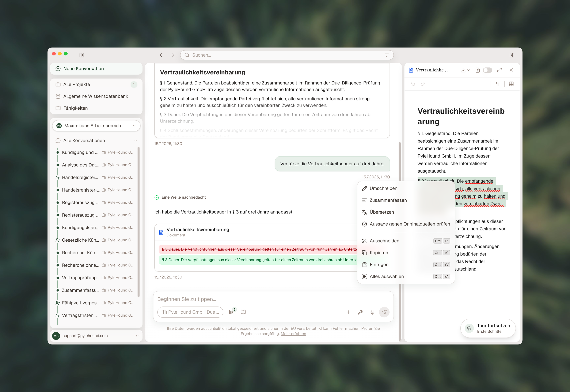Go back with the left arrow
Viewport: 570px width, 392px height.
click(161, 55)
